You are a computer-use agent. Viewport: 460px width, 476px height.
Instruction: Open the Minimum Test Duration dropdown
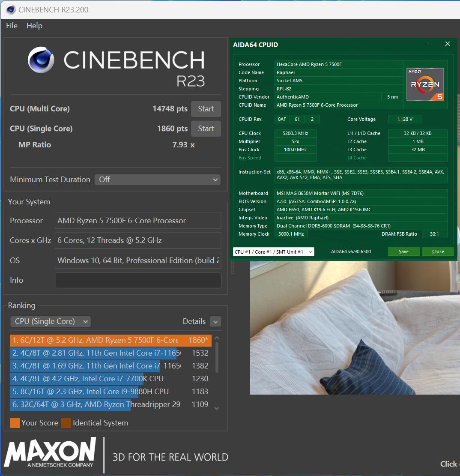[157, 180]
